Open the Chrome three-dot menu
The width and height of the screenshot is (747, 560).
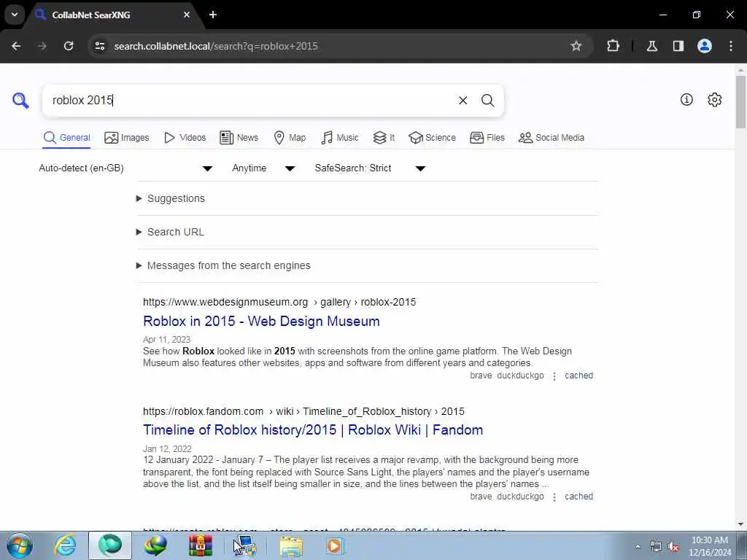point(731,46)
